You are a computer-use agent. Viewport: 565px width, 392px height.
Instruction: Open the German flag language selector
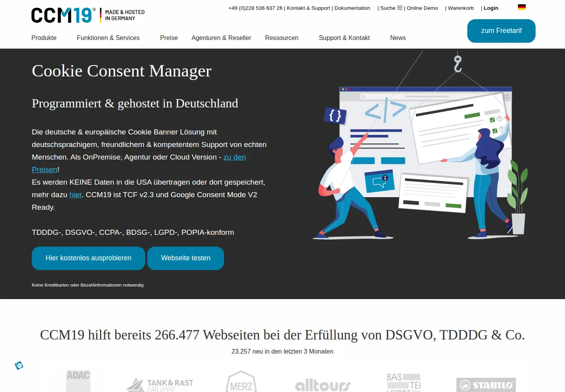click(x=521, y=7)
